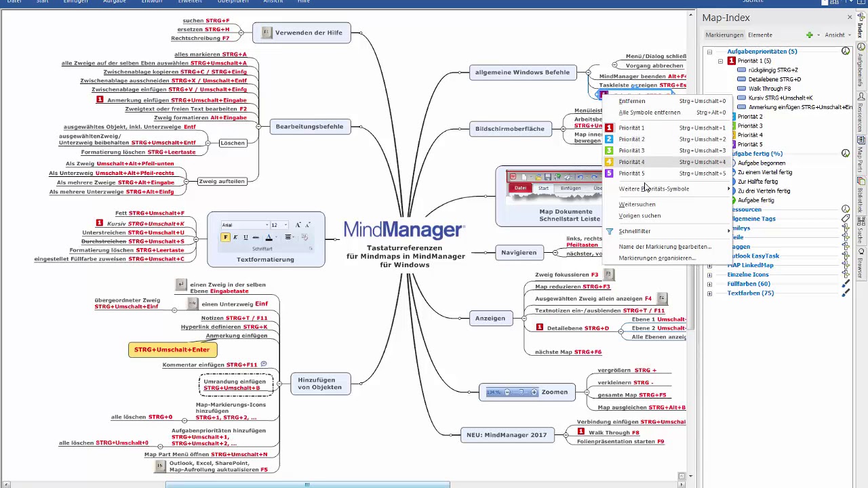Expand the Textfarben (75) group
868x488 pixels.
pyautogui.click(x=709, y=293)
